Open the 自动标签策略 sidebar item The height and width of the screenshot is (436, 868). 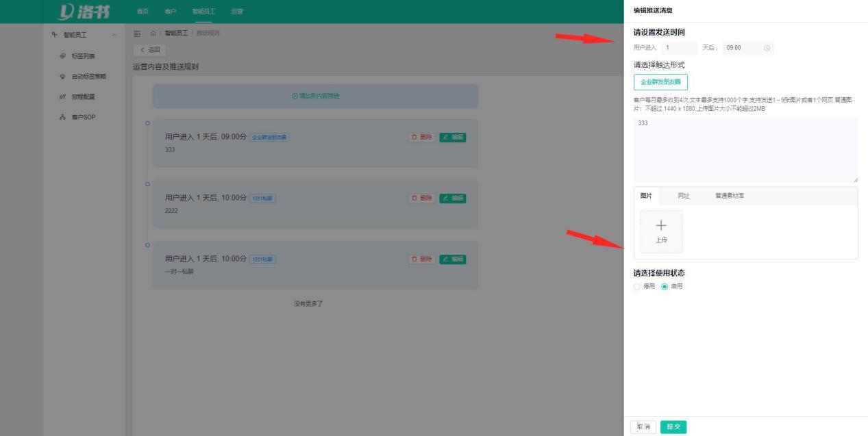(x=88, y=76)
